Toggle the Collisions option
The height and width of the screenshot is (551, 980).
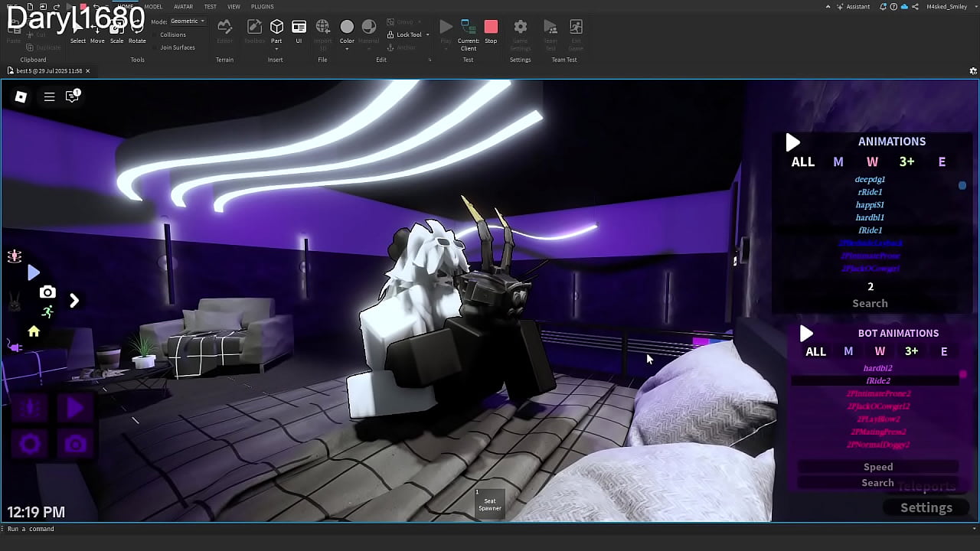tap(172, 34)
